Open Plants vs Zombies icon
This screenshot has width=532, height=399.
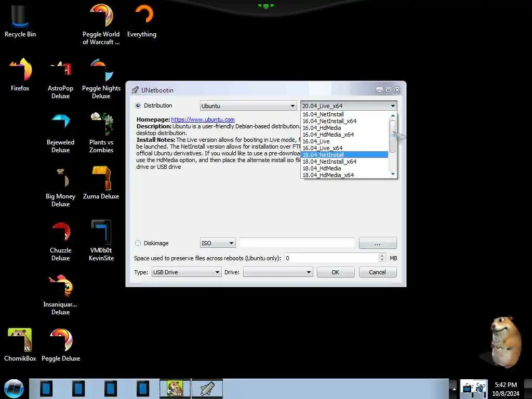[101, 133]
